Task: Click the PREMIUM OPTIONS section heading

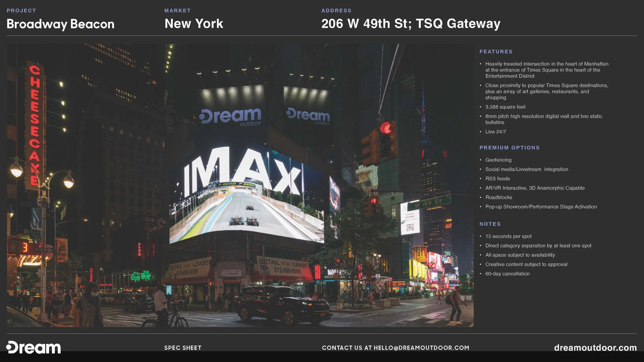Action: (x=509, y=148)
